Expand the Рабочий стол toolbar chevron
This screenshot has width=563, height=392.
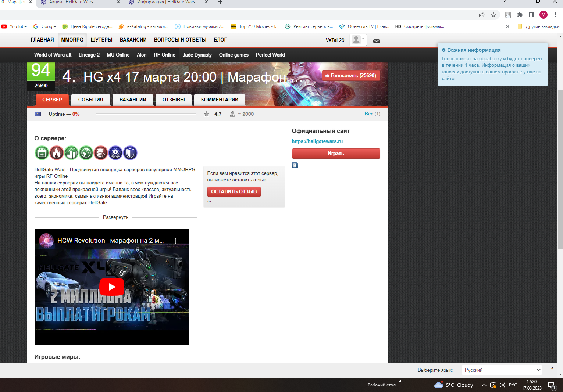400,381
